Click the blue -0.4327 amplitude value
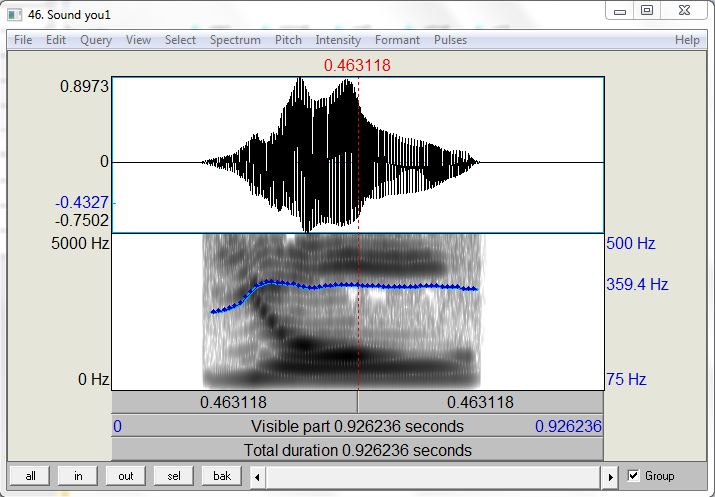 point(82,202)
